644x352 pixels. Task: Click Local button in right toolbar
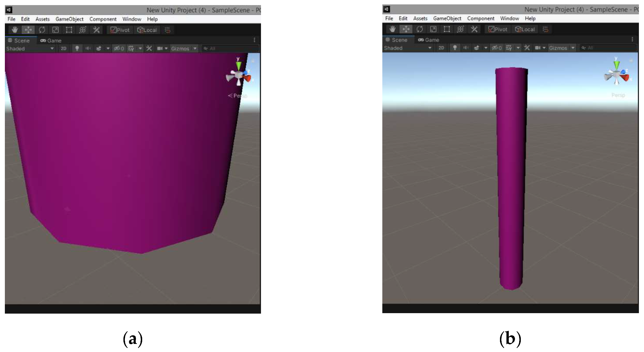point(525,29)
